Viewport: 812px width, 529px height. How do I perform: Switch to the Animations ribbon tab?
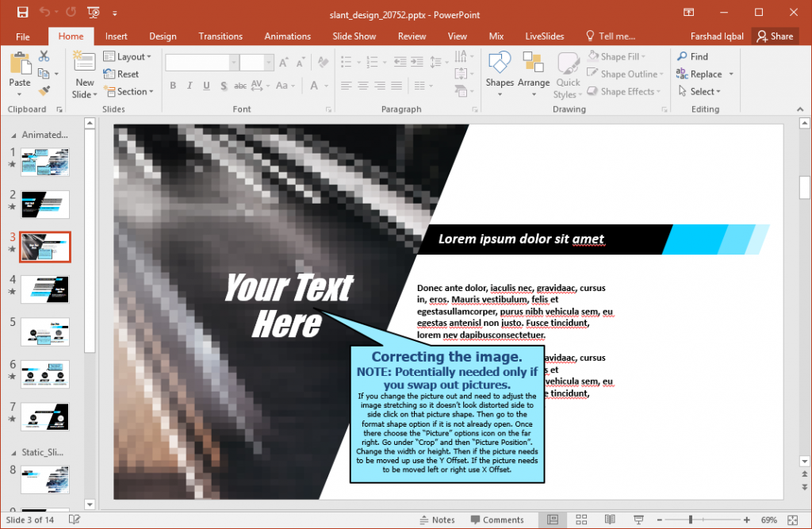[287, 36]
